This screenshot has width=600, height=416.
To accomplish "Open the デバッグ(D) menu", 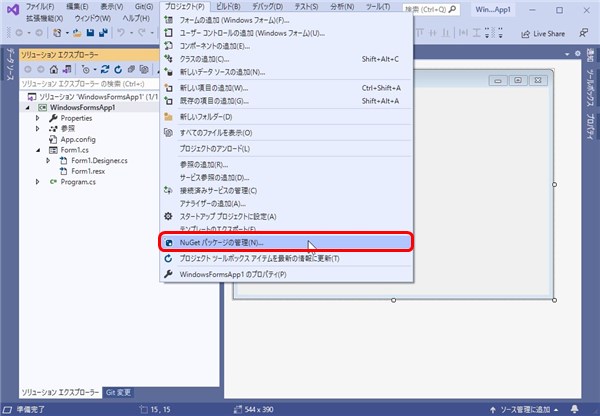I will coord(267,7).
